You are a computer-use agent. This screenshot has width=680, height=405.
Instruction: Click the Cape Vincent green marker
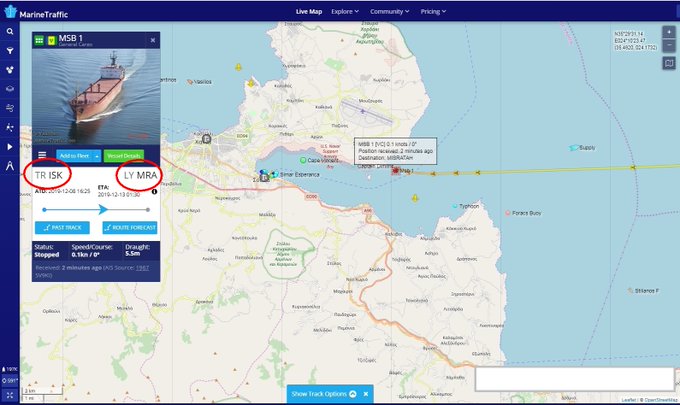[x=303, y=160]
